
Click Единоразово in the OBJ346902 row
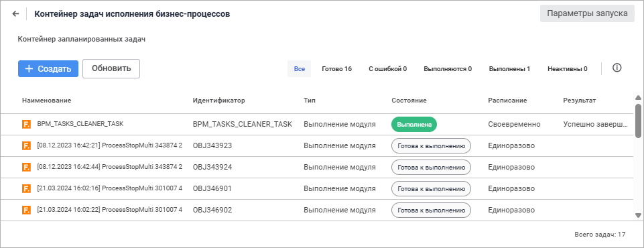[511, 210]
